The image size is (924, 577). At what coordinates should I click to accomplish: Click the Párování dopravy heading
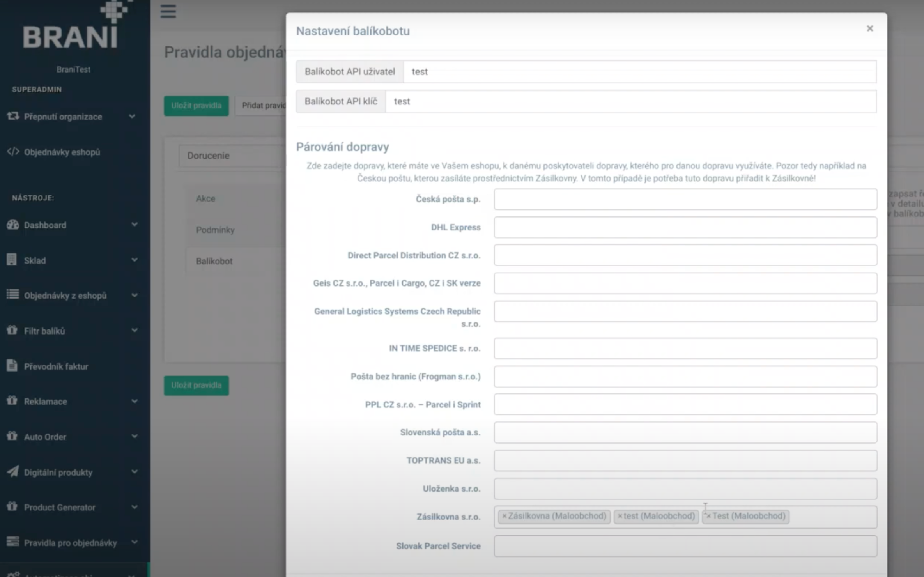pyautogui.click(x=342, y=147)
